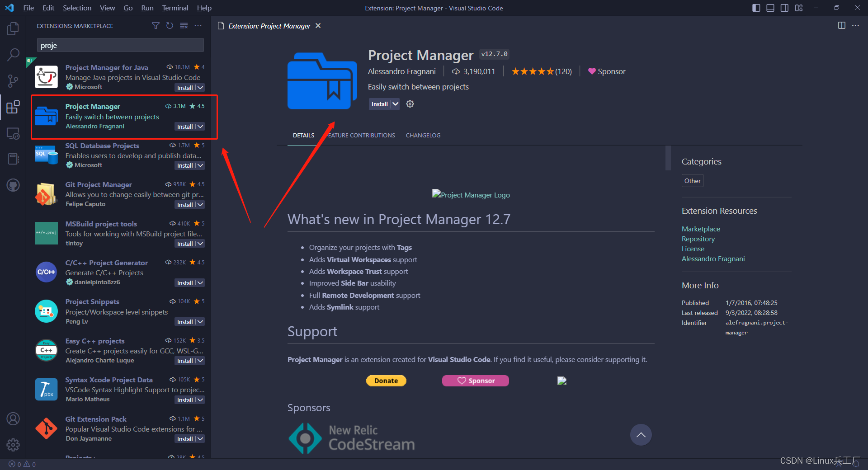Open Install dropdown on Project Manager detail page

[x=394, y=104]
